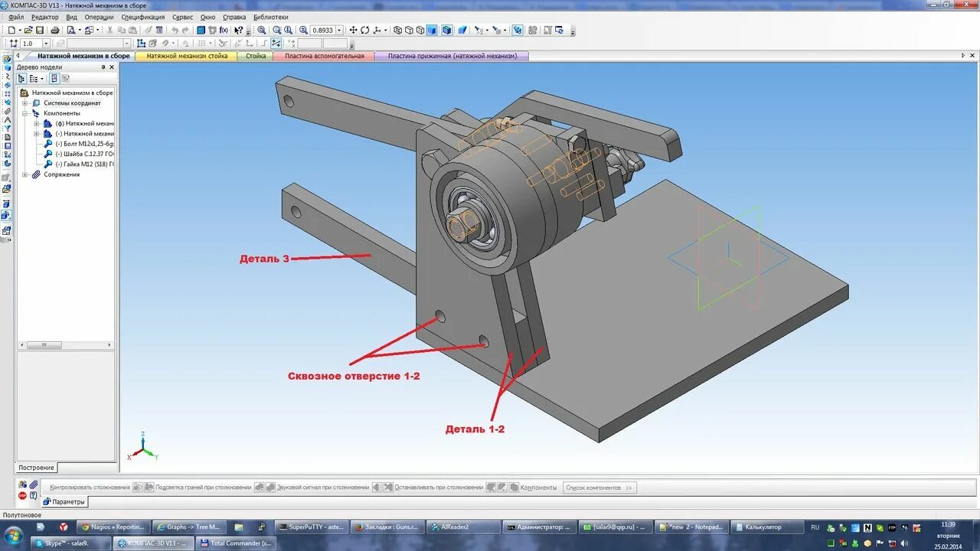The height and width of the screenshot is (551, 980).
Task: Switch to Натяжной механизм стойка tab
Action: click(187, 56)
